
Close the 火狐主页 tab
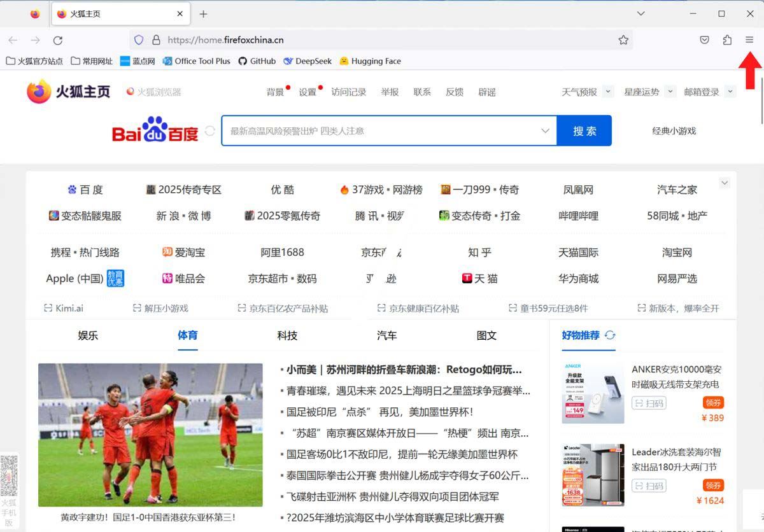(180, 13)
